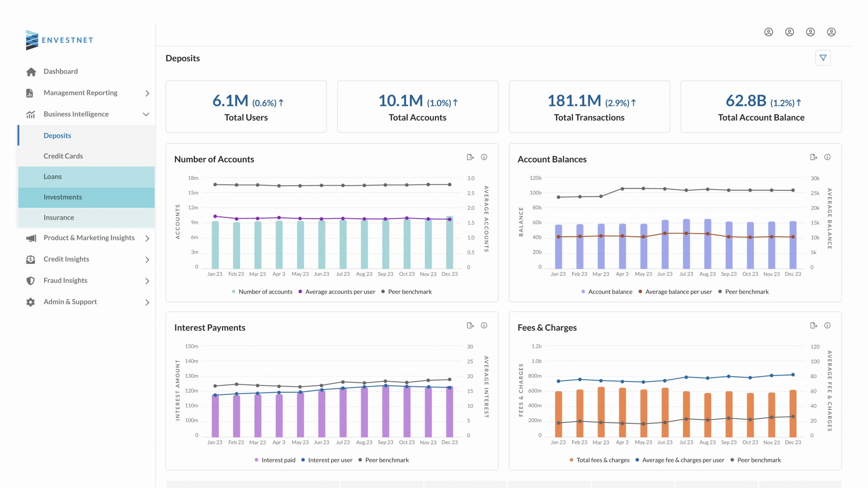The height and width of the screenshot is (488, 868).
Task: Toggle Average accounts per user legend series
Action: pos(337,292)
